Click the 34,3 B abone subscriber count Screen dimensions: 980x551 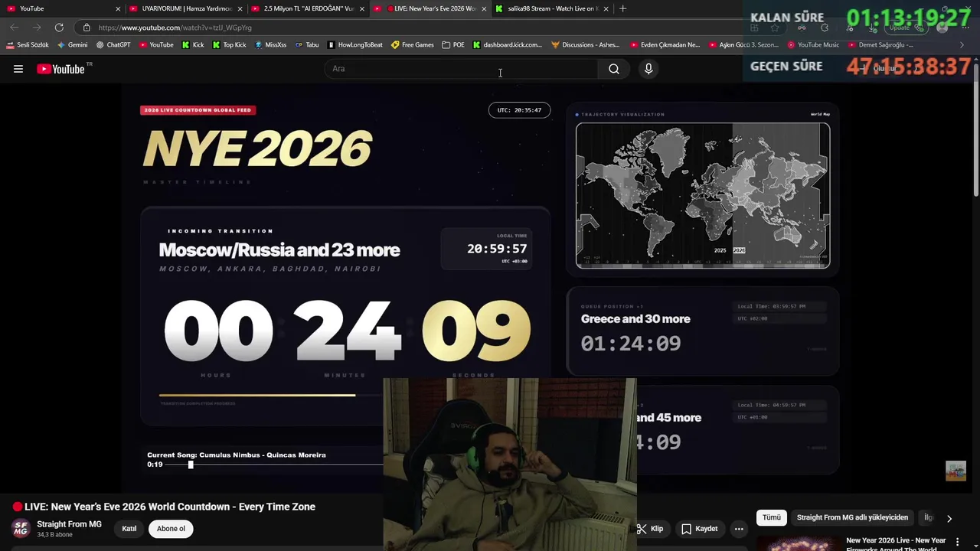(x=54, y=534)
